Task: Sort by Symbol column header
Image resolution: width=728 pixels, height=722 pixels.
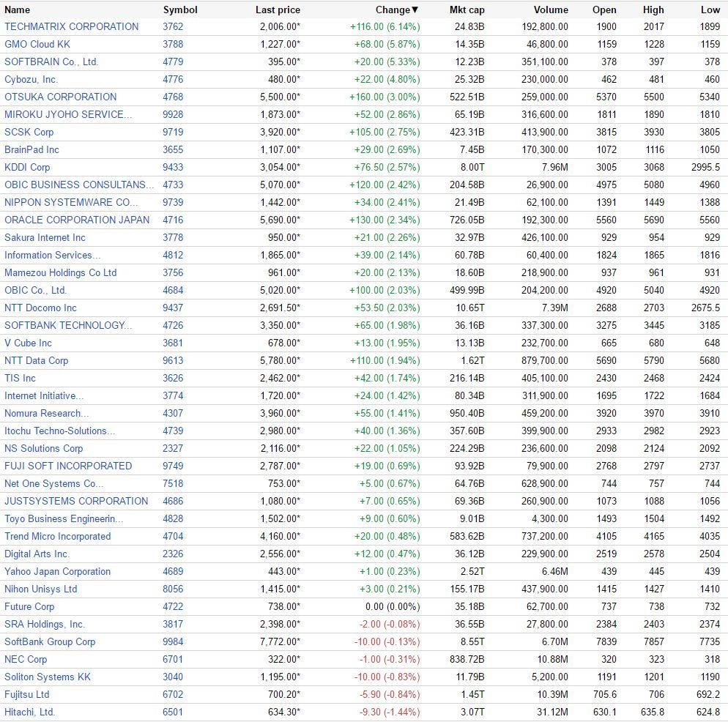Action: [x=180, y=10]
